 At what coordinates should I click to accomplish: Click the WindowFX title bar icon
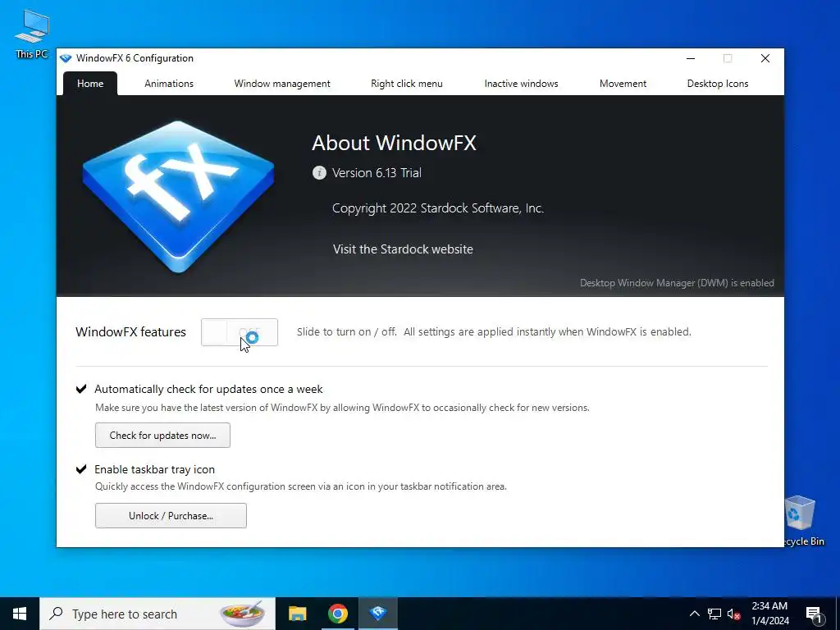(66, 58)
